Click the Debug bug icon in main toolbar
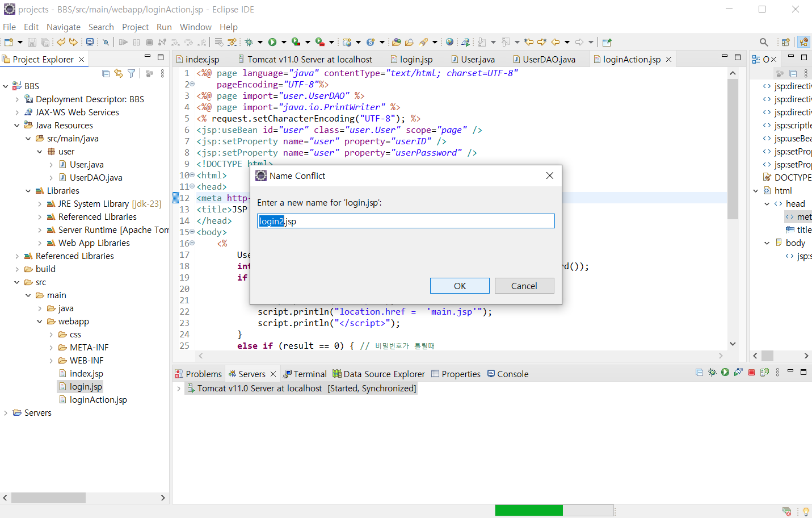 [x=249, y=42]
